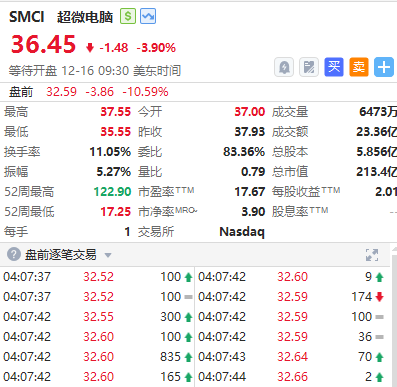Click the pre-market price 32.59

(61, 92)
